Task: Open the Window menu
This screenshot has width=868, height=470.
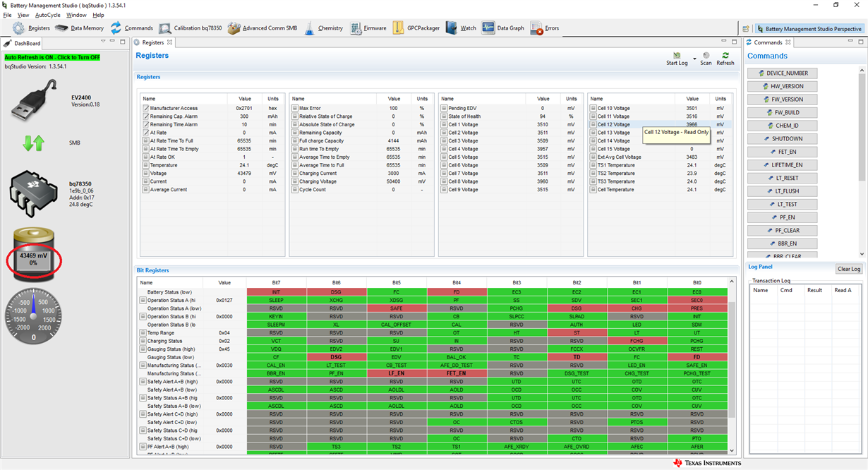Action: point(76,15)
